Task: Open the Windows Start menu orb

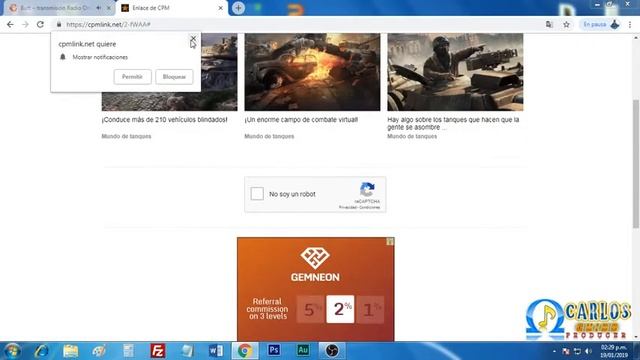Action: point(12,351)
